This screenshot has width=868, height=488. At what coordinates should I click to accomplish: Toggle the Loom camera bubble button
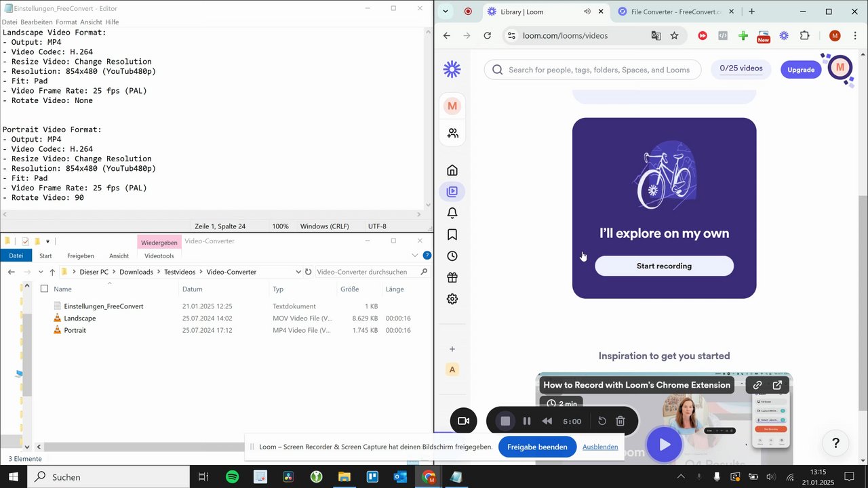(464, 421)
